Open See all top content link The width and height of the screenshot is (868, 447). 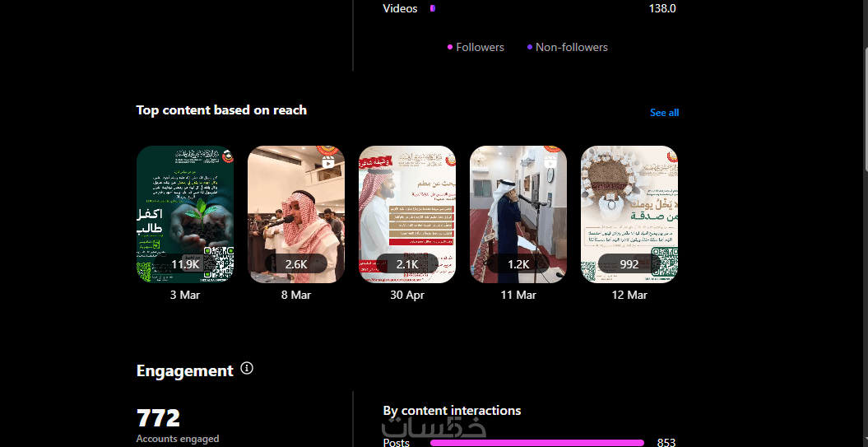coord(664,113)
